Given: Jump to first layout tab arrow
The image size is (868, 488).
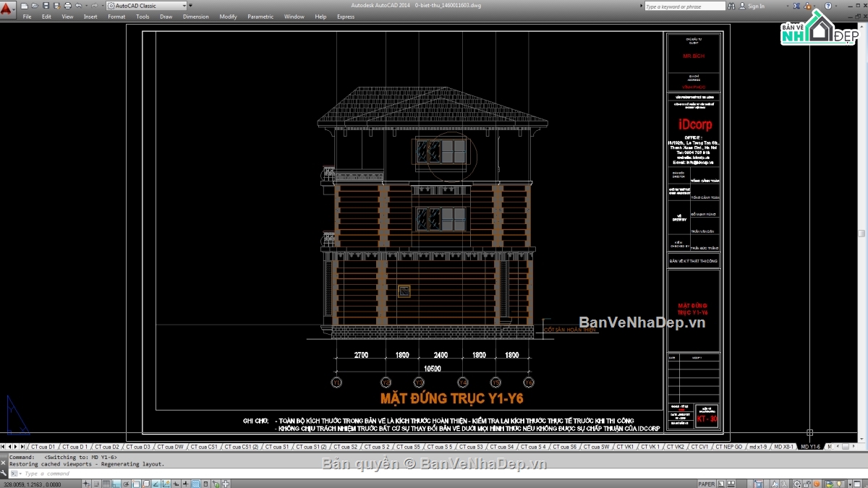Looking at the screenshot, I should click(3, 447).
